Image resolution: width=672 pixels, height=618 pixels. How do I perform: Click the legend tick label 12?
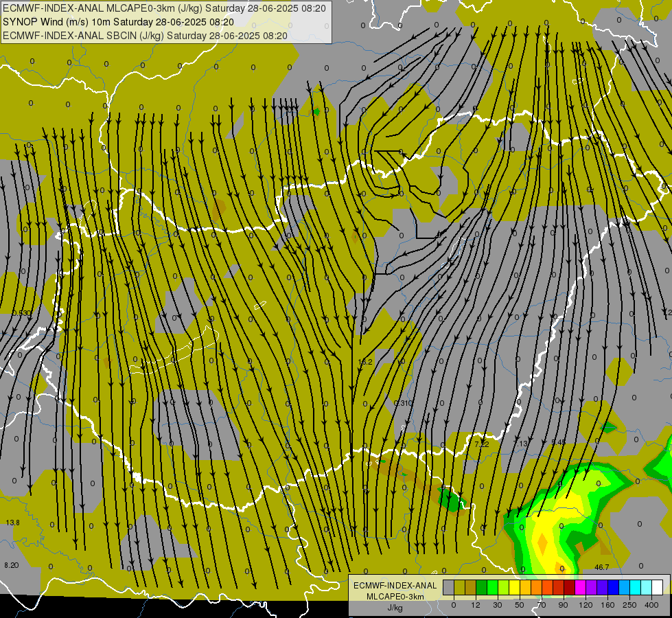click(476, 605)
